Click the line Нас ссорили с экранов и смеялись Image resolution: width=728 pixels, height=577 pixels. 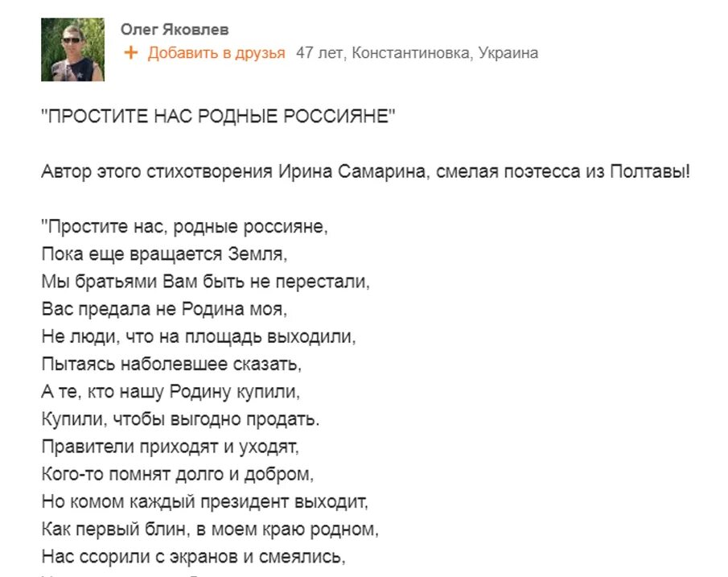click(194, 557)
